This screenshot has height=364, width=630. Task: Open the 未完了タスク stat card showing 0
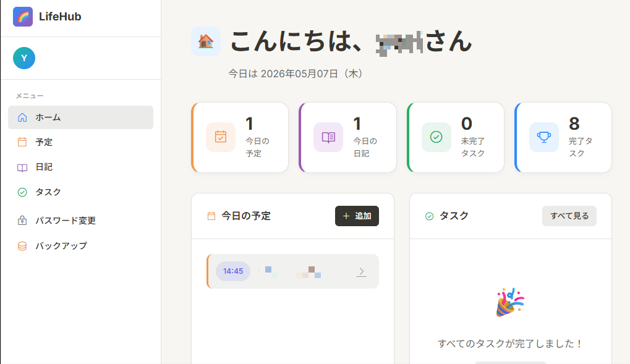coord(456,137)
